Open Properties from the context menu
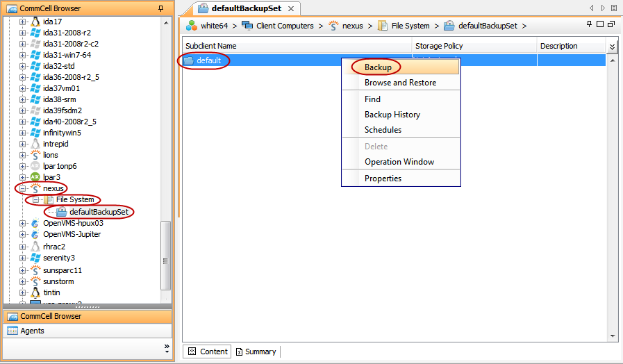Image resolution: width=623 pixels, height=364 pixels. coord(383,179)
